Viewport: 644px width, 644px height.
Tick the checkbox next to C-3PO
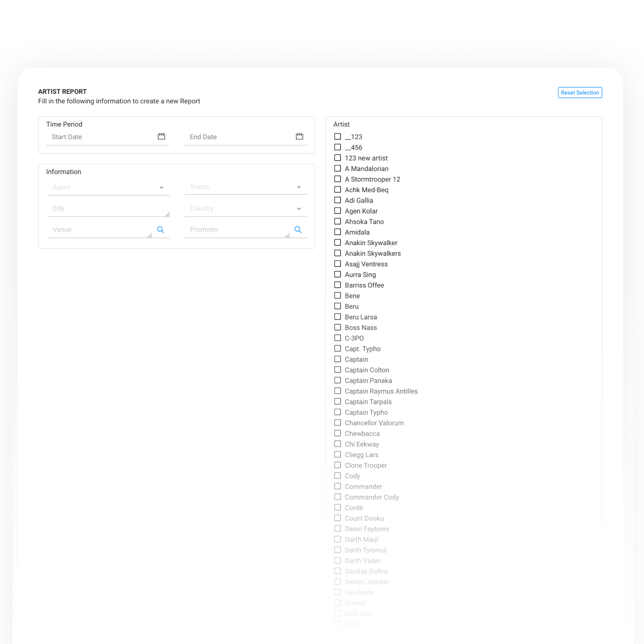click(337, 338)
